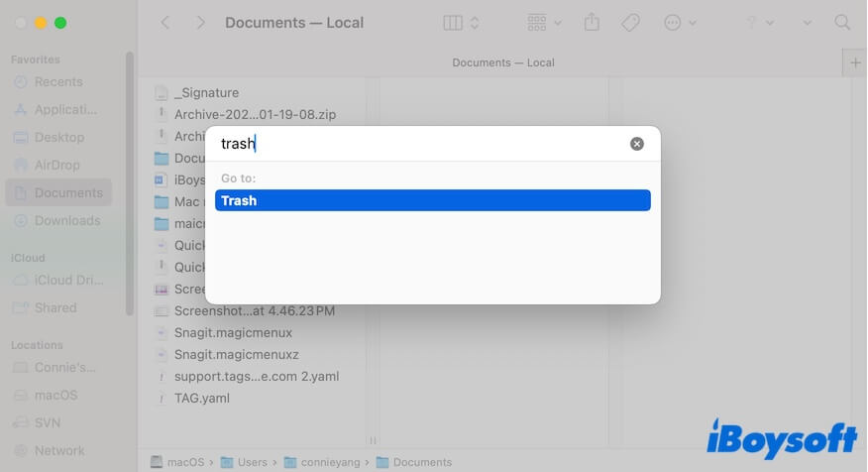Open the Search magnifier icon
The image size is (868, 472).
[842, 22]
